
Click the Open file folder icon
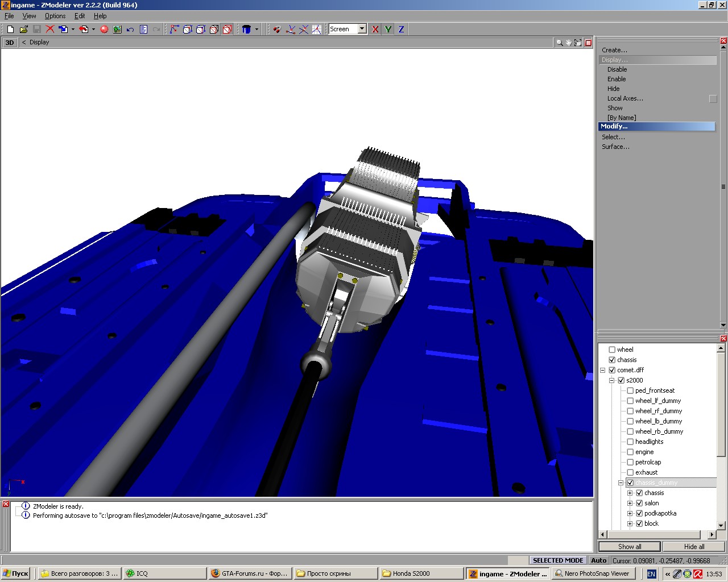(x=23, y=29)
